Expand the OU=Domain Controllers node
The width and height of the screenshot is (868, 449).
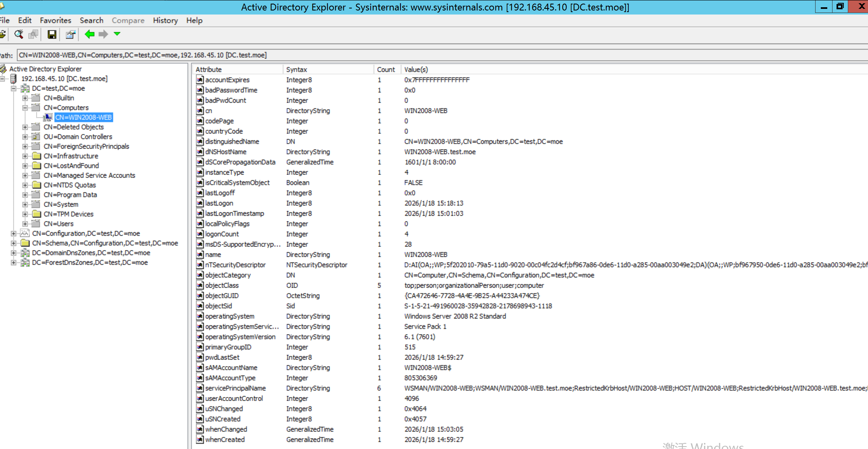(25, 137)
